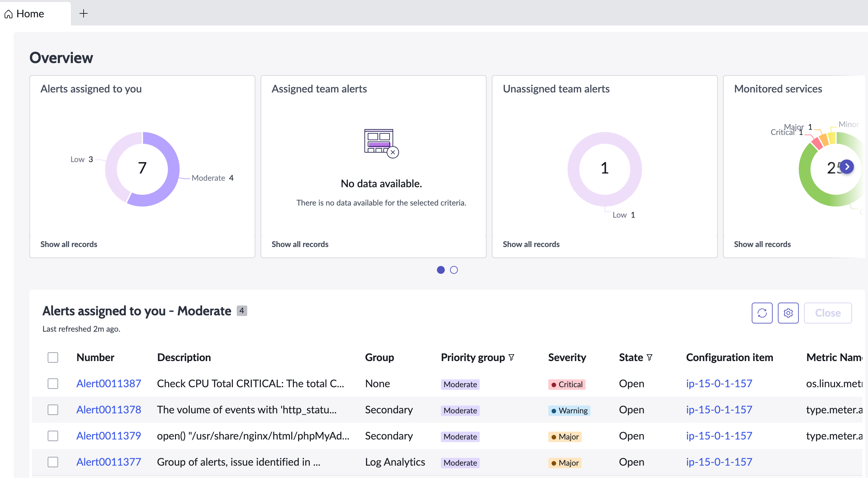Screen dimensions: 868x481
Task: Select the checkbox beside Alert0011379
Action: pyautogui.click(x=53, y=436)
